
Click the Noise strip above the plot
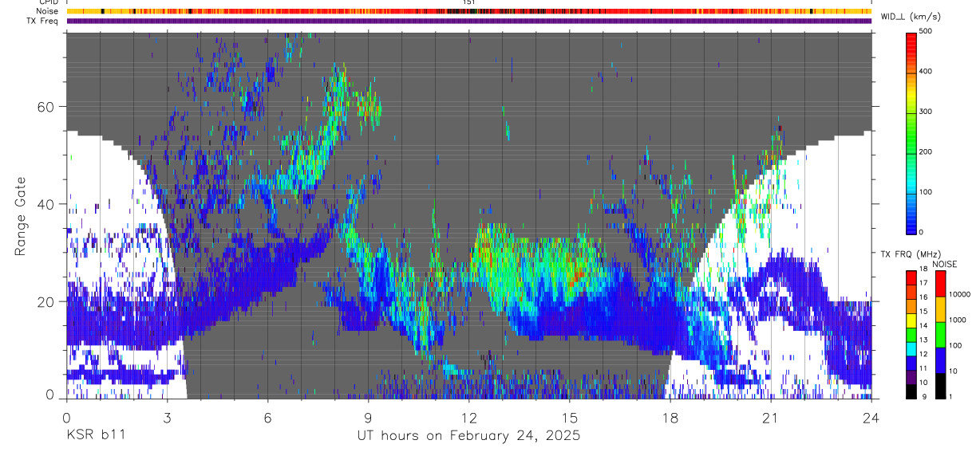point(468,11)
